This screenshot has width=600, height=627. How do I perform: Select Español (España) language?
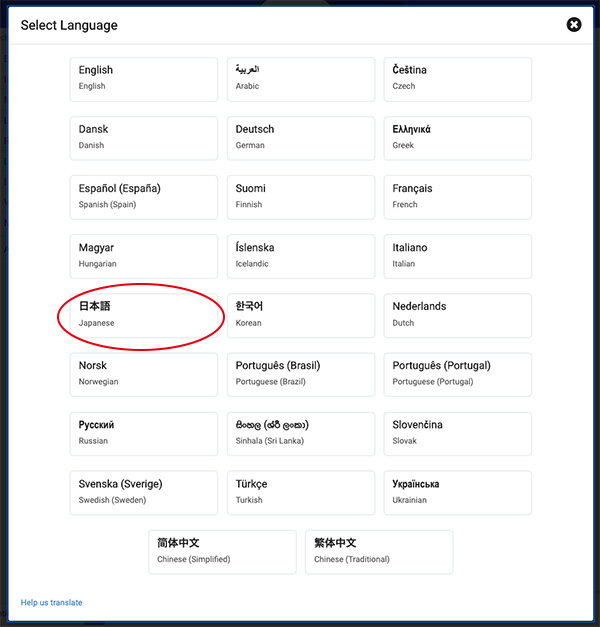click(144, 197)
